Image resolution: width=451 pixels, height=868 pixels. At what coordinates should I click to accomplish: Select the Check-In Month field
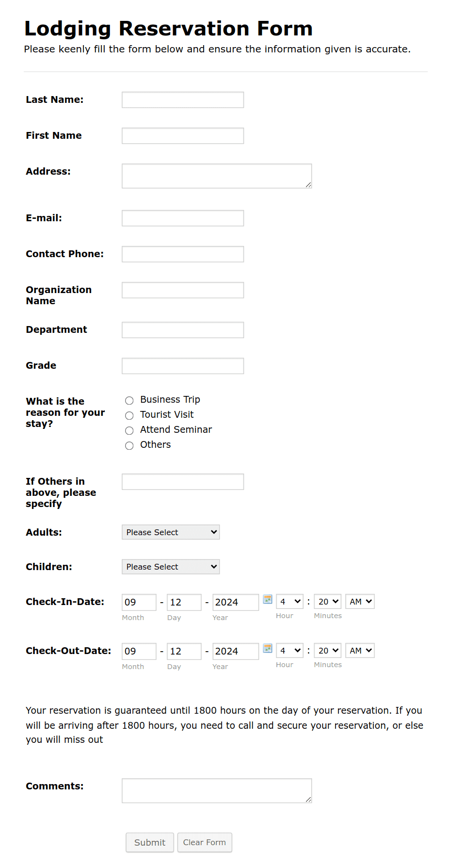click(139, 602)
